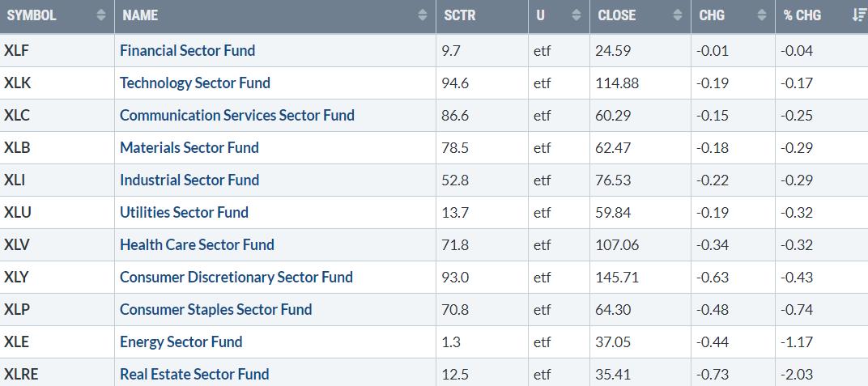The width and height of the screenshot is (868, 386).
Task: Click the XLK symbol cell
Action: click(x=17, y=83)
